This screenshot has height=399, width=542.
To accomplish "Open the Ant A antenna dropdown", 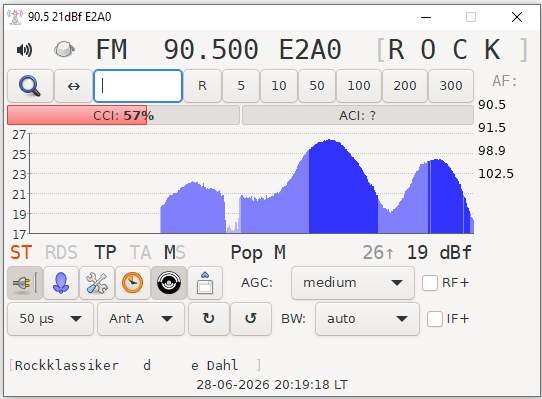I will coord(141,319).
